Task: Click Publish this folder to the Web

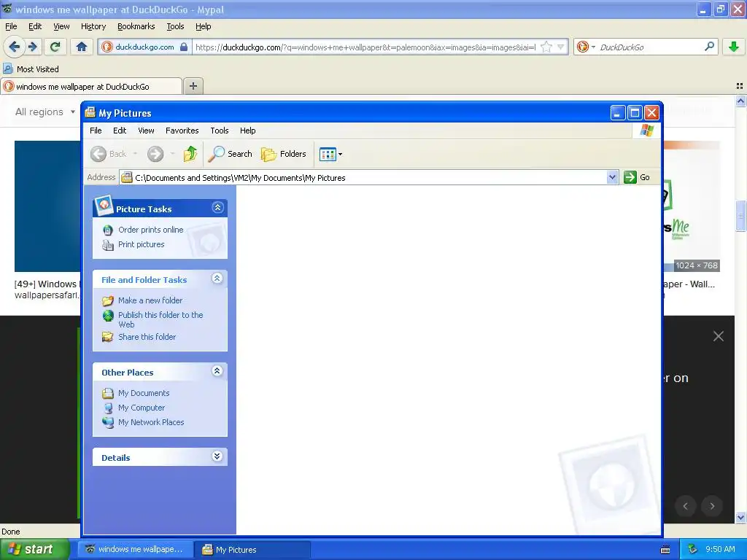Action: point(160,319)
